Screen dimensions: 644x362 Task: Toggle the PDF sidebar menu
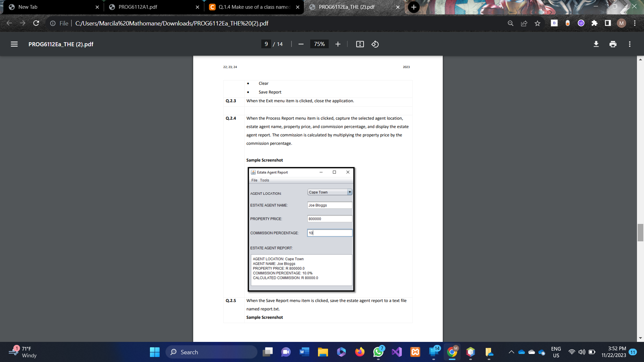pyautogui.click(x=14, y=44)
